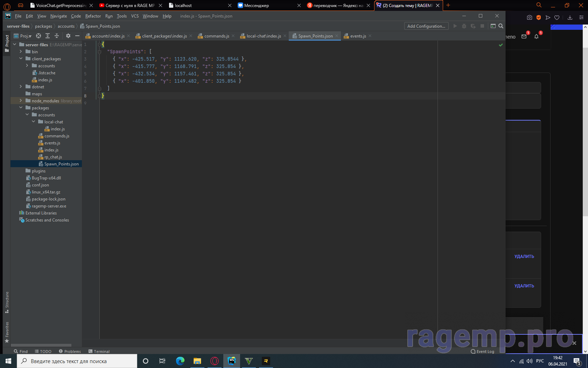The image size is (588, 368).
Task: Close the commands.js editor tab
Action: point(233,36)
